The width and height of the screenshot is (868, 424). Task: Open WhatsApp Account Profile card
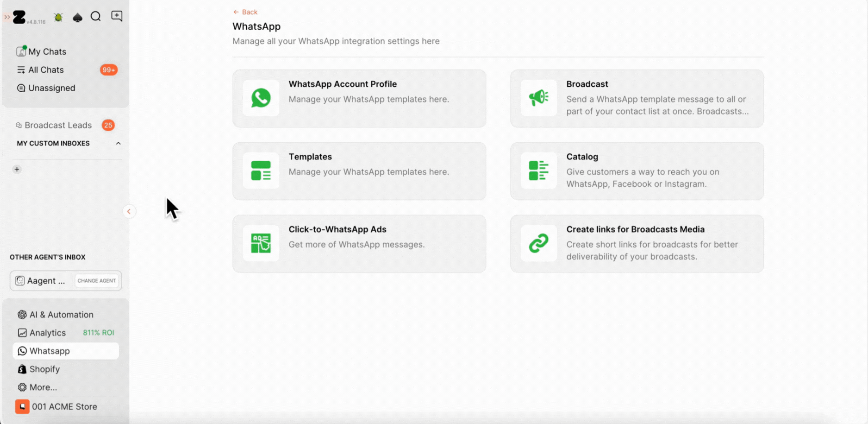tap(359, 99)
